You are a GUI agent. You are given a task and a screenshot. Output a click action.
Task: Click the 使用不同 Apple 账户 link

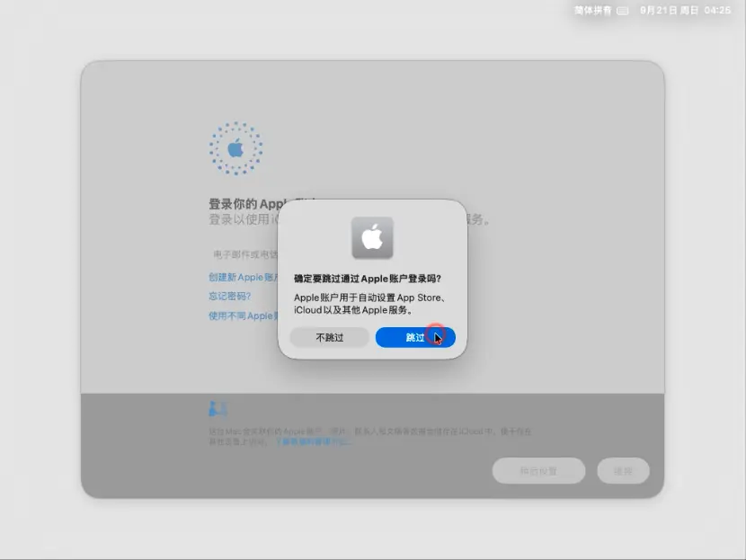pos(243,316)
